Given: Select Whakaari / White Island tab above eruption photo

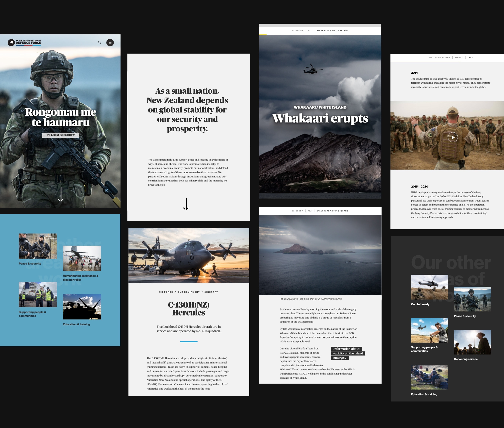Looking at the screenshot, I should (333, 31).
